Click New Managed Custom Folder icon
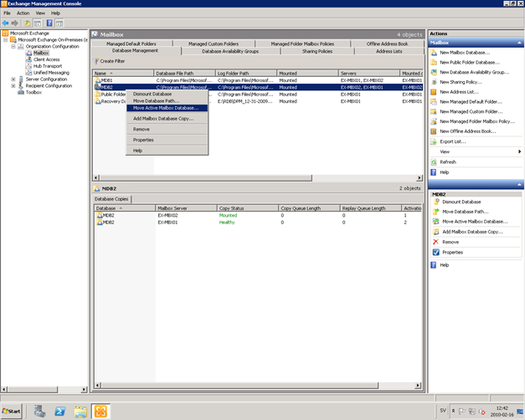Screen dimensions: 525x420 434,111
